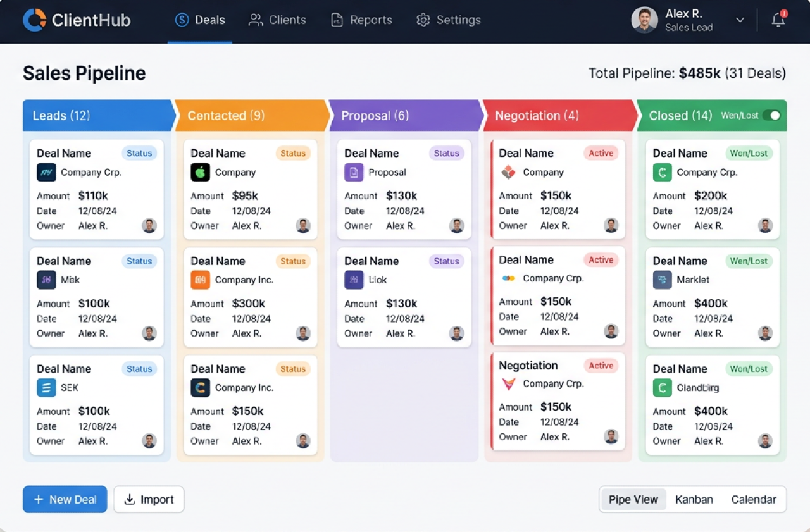The image size is (810, 532).
Task: Click the Apple logo on the $95k card
Action: click(x=200, y=172)
